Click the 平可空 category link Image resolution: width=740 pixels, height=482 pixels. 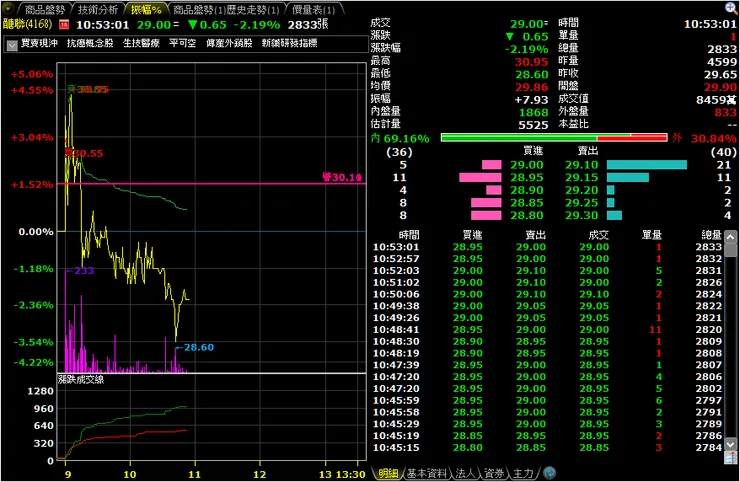(x=183, y=43)
